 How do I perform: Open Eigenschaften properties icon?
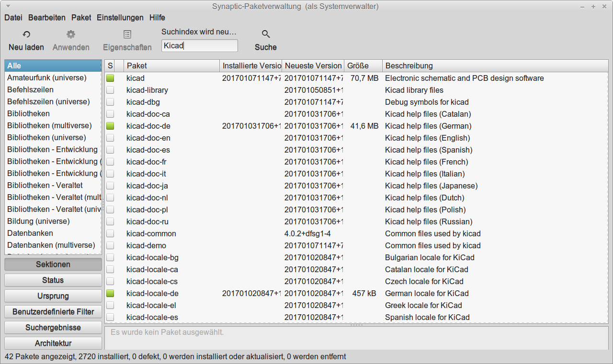tap(127, 34)
